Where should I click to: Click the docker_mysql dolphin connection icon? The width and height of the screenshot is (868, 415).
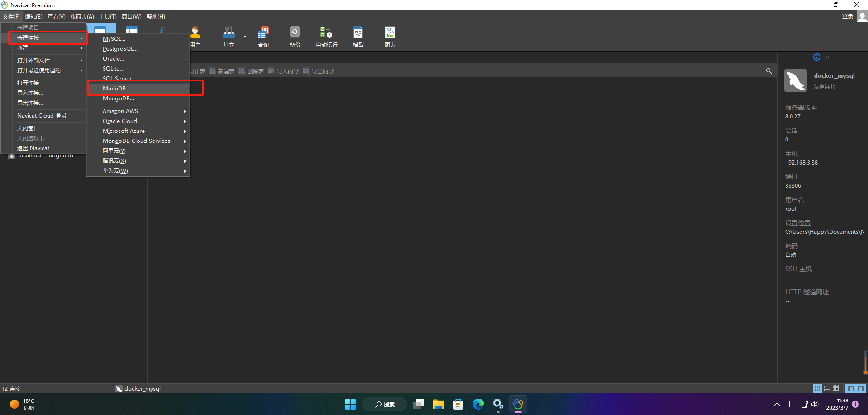796,80
